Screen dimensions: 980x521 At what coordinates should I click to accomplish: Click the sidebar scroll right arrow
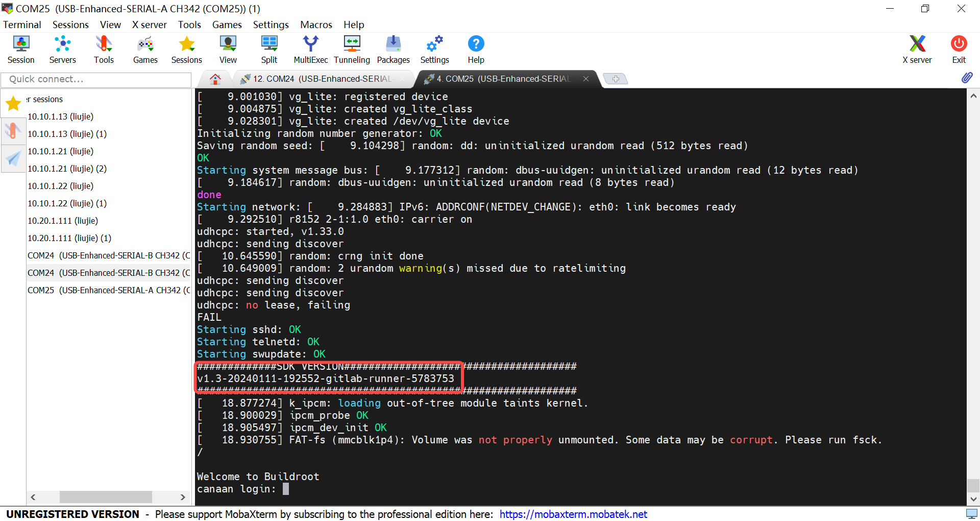(183, 497)
